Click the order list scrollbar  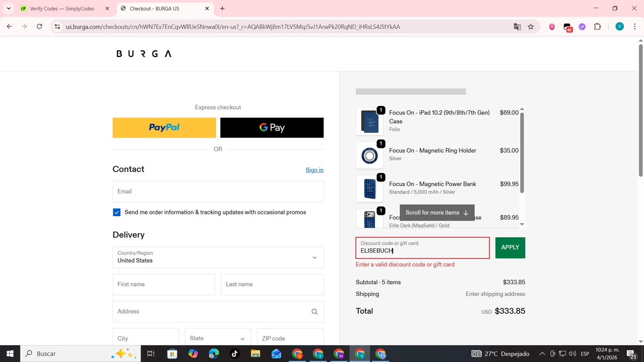tap(522, 152)
